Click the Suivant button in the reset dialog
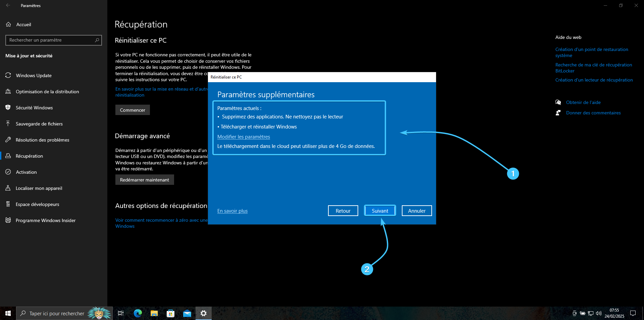Image resolution: width=644 pixels, height=320 pixels. (380, 211)
